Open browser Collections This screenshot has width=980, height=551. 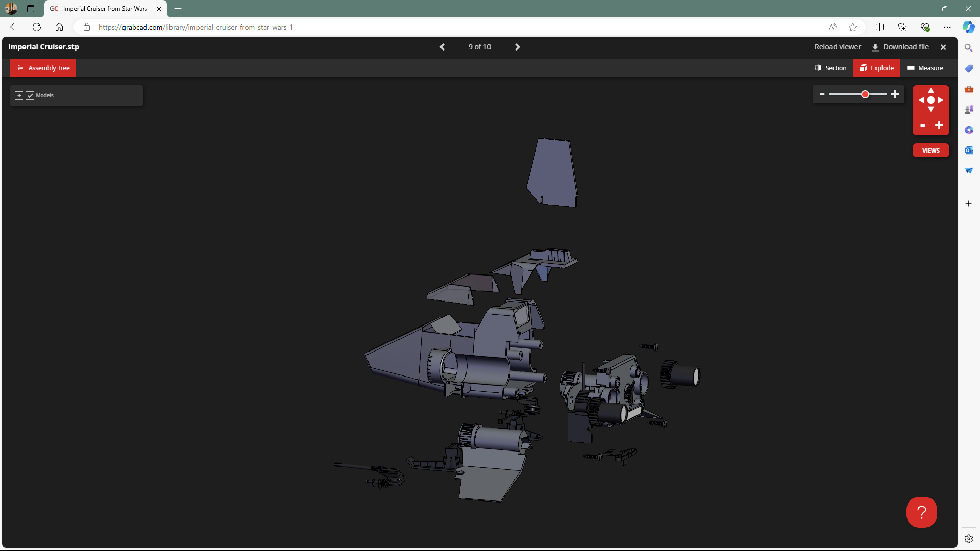pos(902,27)
